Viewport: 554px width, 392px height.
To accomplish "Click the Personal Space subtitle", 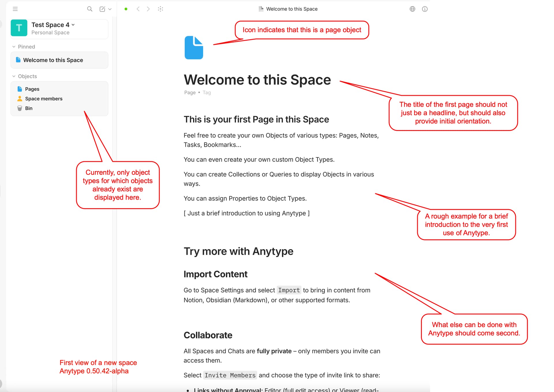I will pyautogui.click(x=50, y=33).
